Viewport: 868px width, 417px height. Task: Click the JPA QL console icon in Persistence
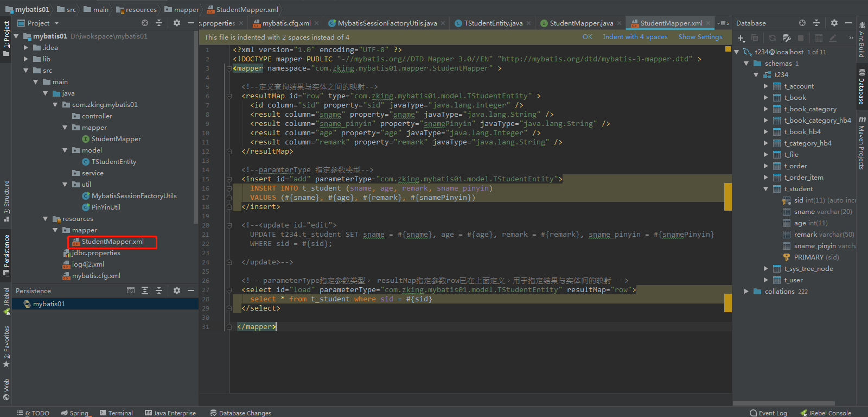click(x=131, y=291)
